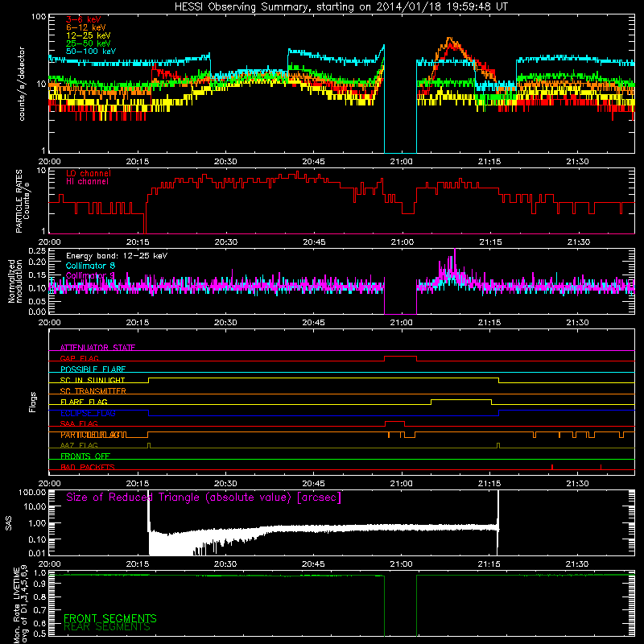Viewport: 644px width, 644px height.
Task: Click the GAP FLAG label
Action: 79,358
